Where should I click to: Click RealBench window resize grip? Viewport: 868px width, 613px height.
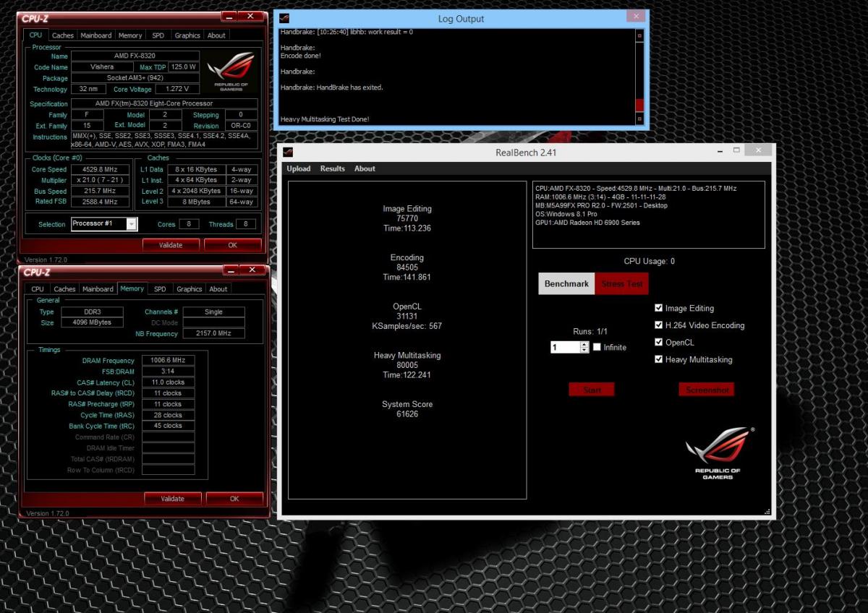tap(767, 512)
